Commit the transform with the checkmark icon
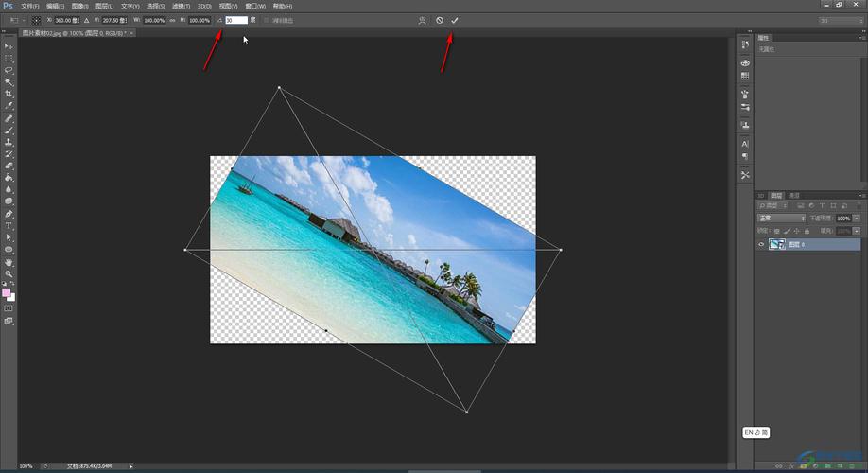This screenshot has width=868, height=473. click(x=455, y=20)
